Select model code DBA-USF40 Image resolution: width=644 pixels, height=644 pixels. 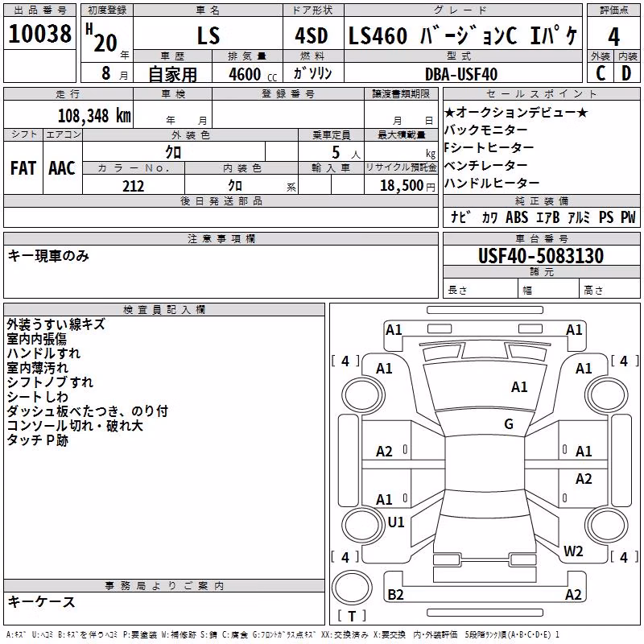tap(461, 74)
